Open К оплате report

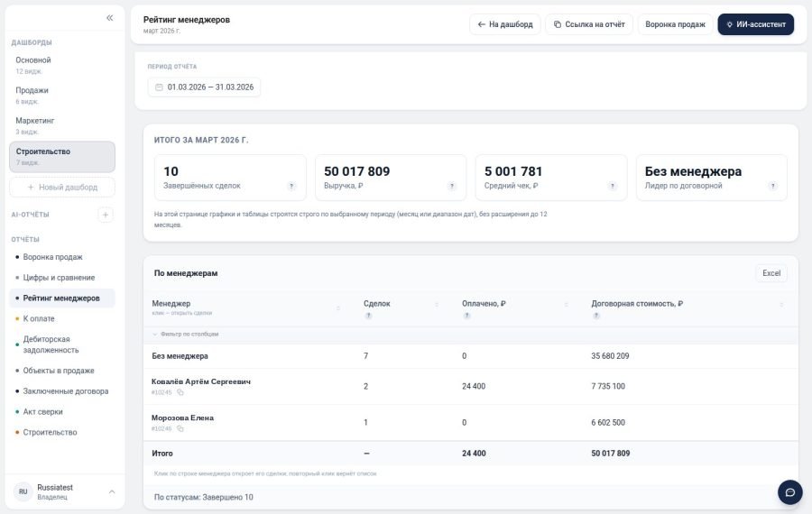[x=62, y=319]
